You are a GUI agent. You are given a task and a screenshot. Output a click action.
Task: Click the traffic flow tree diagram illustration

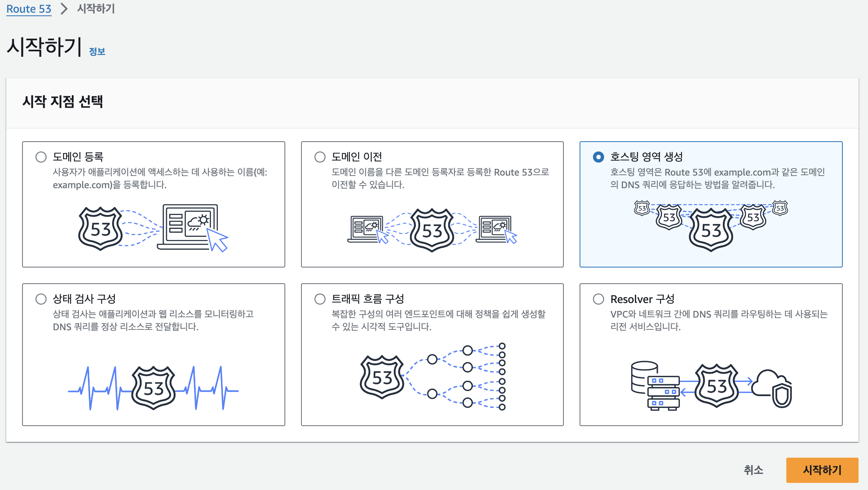pos(432,377)
